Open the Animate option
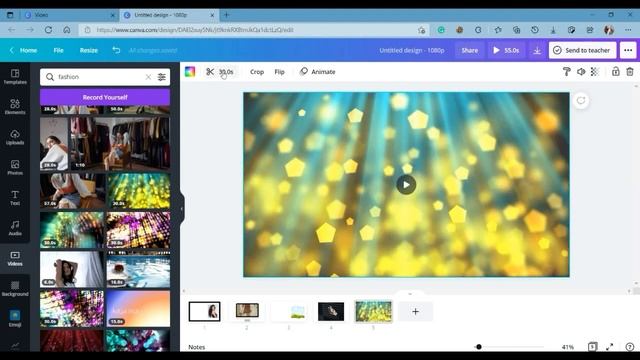The height and width of the screenshot is (360, 640). pos(318,72)
